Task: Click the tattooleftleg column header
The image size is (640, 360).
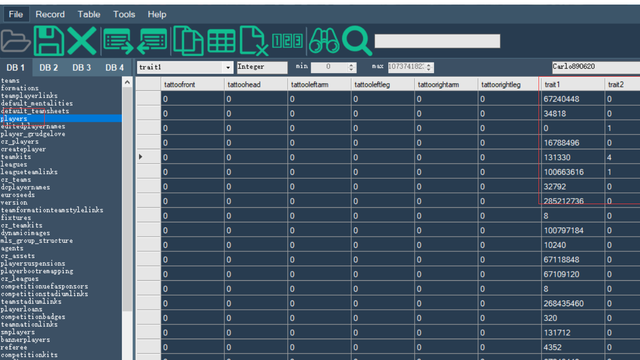Action: click(x=382, y=84)
